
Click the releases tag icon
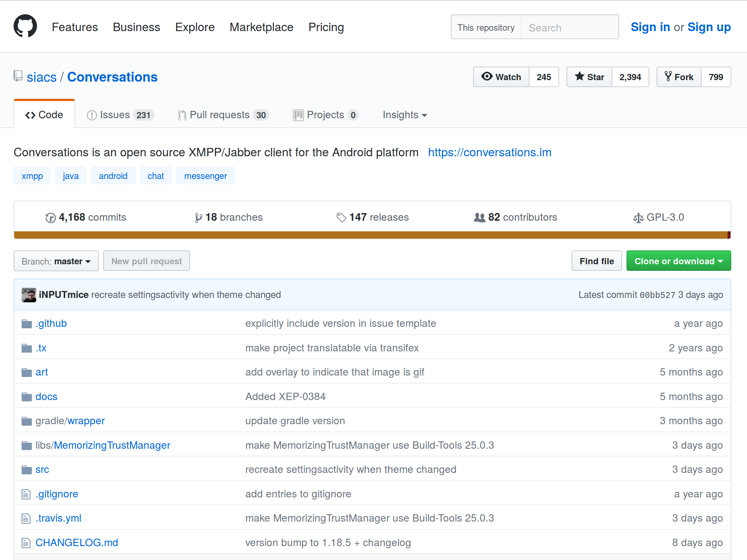pyautogui.click(x=341, y=218)
